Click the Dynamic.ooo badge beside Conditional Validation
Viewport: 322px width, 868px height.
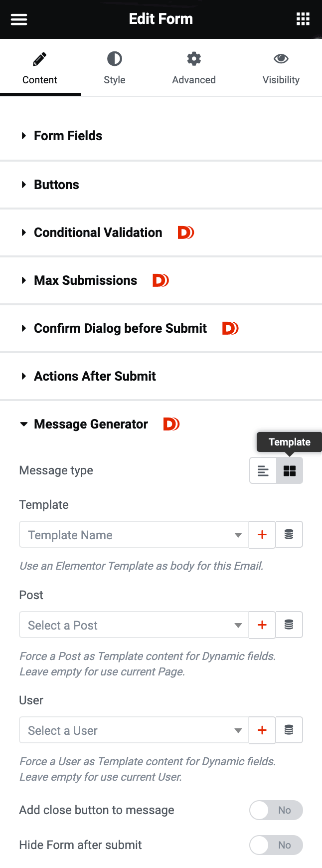coord(185,232)
